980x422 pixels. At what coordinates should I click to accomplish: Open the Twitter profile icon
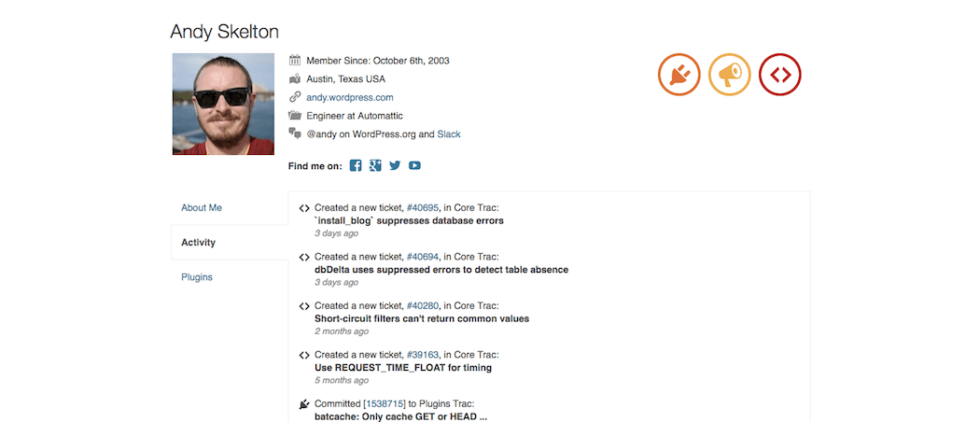coord(395,165)
